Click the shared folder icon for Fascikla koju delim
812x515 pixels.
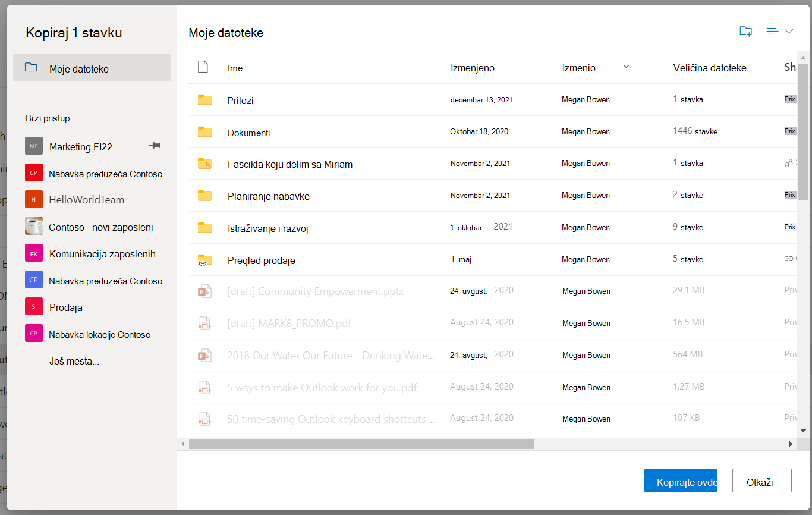pyautogui.click(x=204, y=164)
